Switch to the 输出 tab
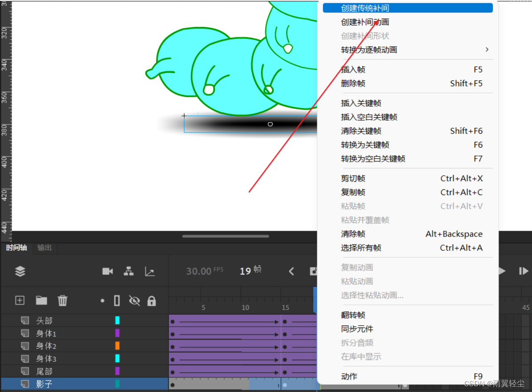The height and width of the screenshot is (392, 532). tap(44, 248)
